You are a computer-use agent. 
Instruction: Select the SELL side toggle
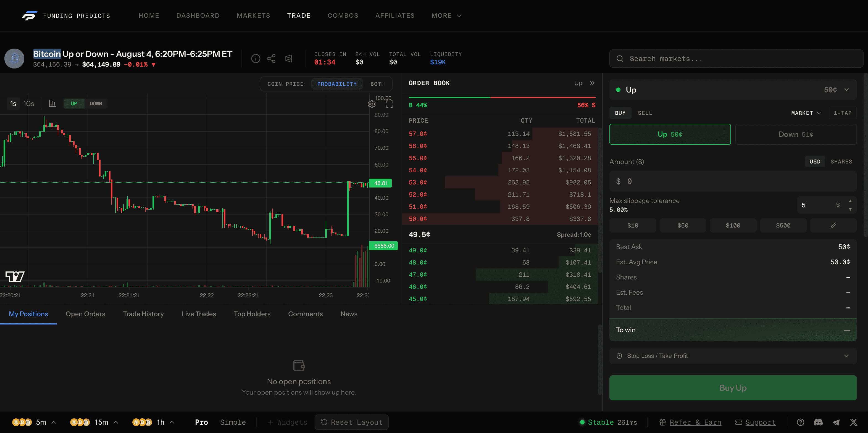tap(645, 113)
